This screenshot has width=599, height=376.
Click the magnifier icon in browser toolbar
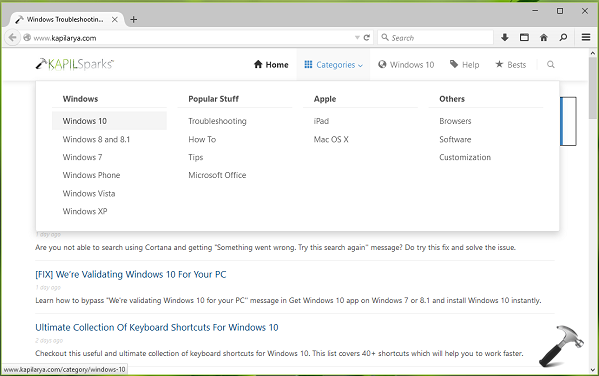pyautogui.click(x=563, y=37)
